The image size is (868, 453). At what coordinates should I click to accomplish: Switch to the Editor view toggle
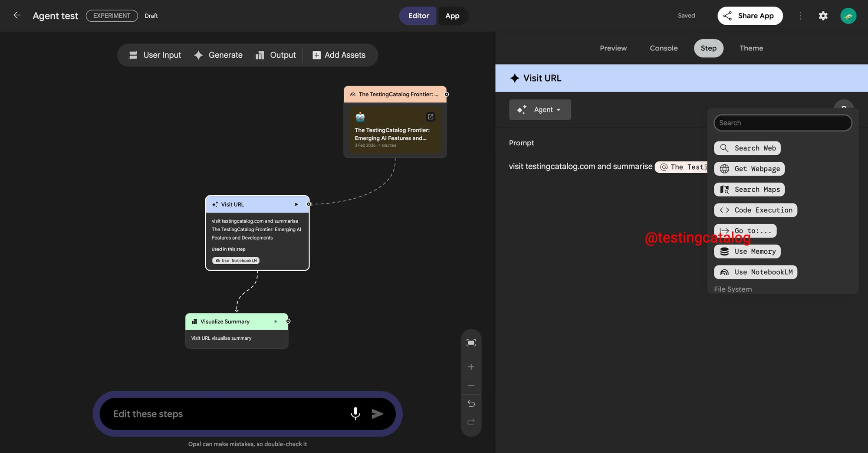coord(418,16)
